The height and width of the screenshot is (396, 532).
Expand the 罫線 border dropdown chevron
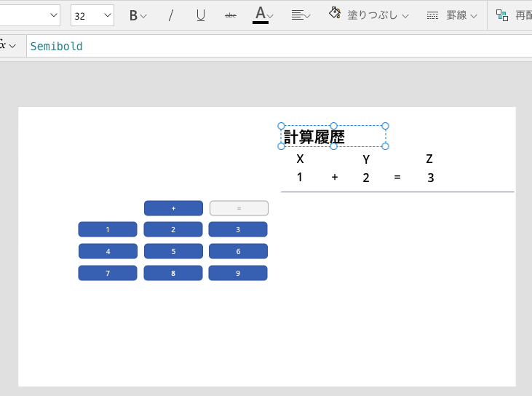point(475,16)
